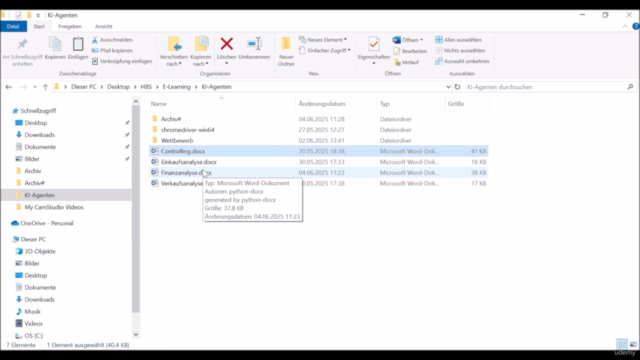The width and height of the screenshot is (640, 360).
Task: Go back with the back arrow
Action: 9,87
